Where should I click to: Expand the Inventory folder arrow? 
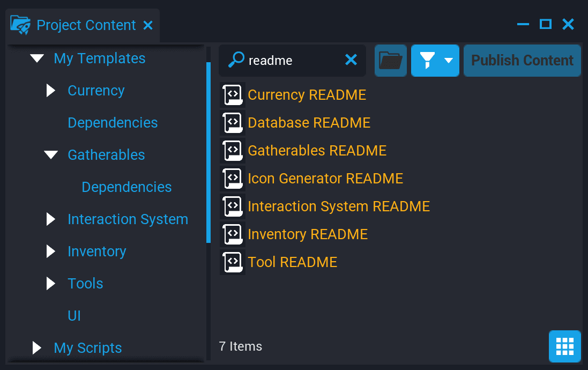click(50, 251)
